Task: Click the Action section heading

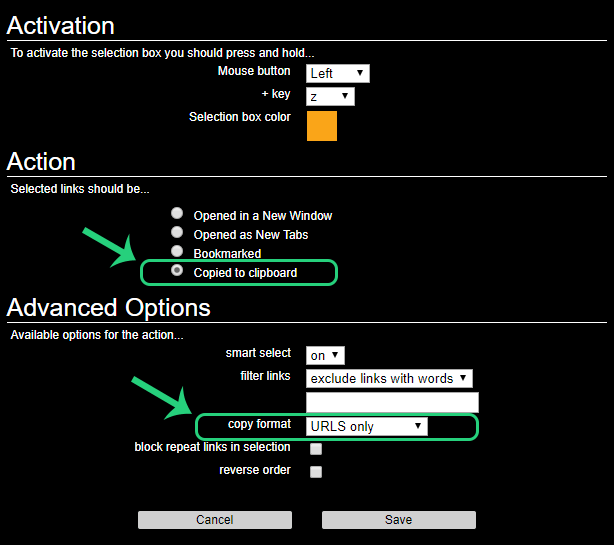Action: 41,161
